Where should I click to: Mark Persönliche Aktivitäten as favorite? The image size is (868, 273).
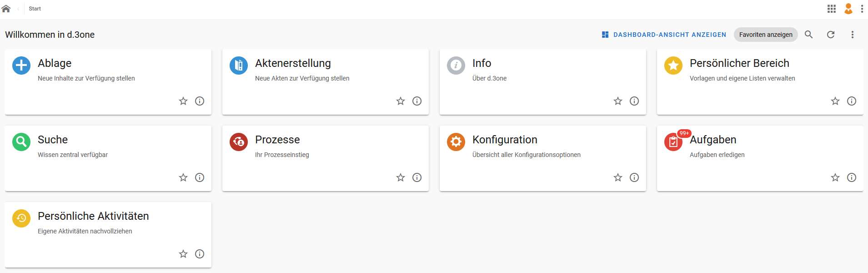[x=183, y=254]
